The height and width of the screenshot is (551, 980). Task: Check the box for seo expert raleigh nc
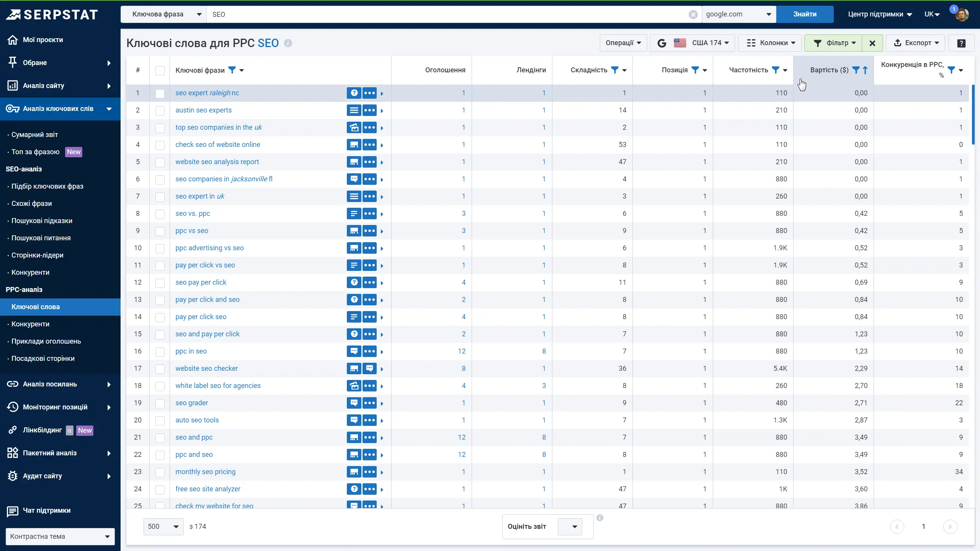pyautogui.click(x=160, y=93)
